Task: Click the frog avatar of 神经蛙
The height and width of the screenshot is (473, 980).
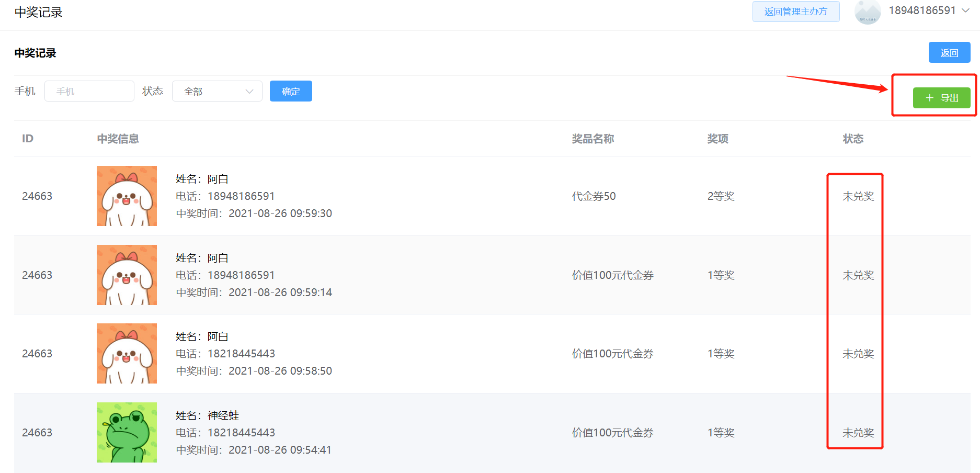Action: coord(127,432)
